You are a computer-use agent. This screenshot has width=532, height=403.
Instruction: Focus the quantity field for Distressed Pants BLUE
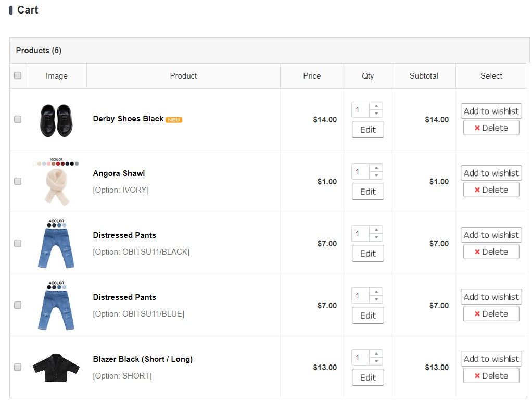tap(360, 295)
